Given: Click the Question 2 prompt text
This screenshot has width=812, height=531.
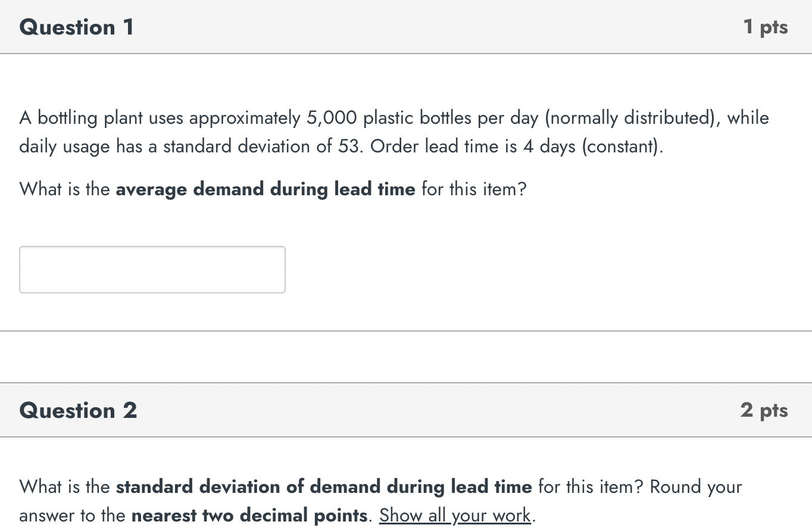Looking at the screenshot, I should [x=381, y=500].
